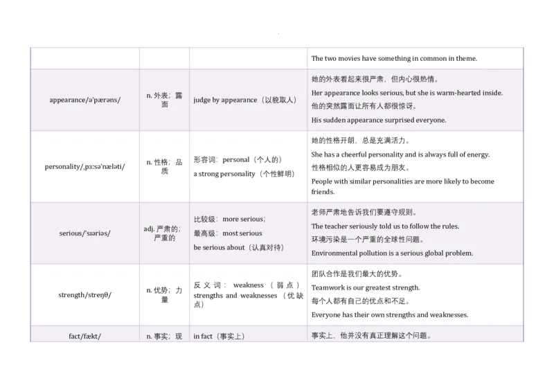
Task: Click the line "形容词: personal（个人的）"
Action: (238, 160)
